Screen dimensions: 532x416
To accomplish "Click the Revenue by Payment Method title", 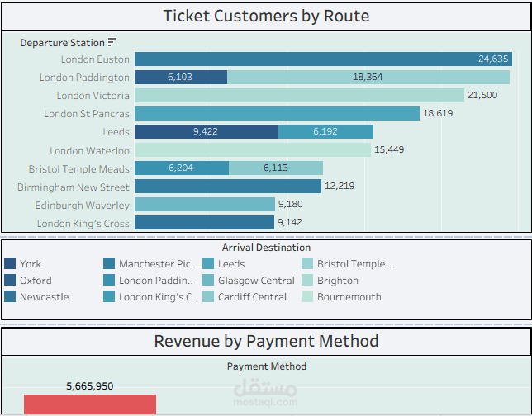I will click(x=266, y=342).
